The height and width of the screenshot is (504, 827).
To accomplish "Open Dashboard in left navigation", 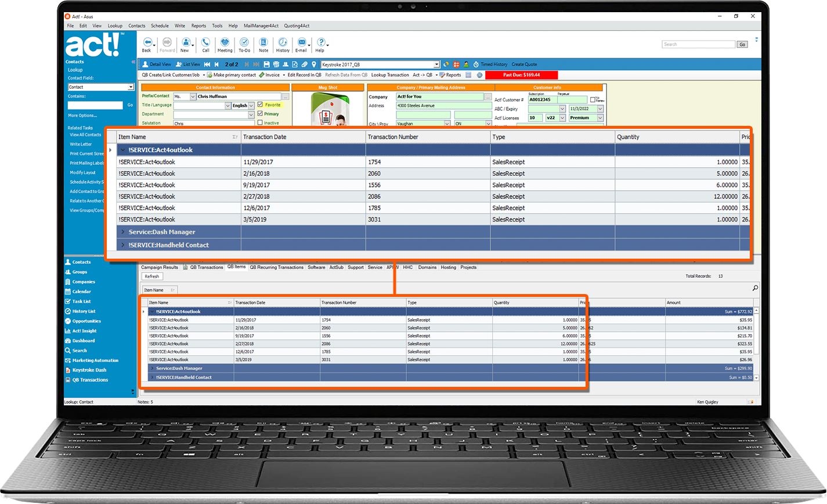I will (x=80, y=341).
